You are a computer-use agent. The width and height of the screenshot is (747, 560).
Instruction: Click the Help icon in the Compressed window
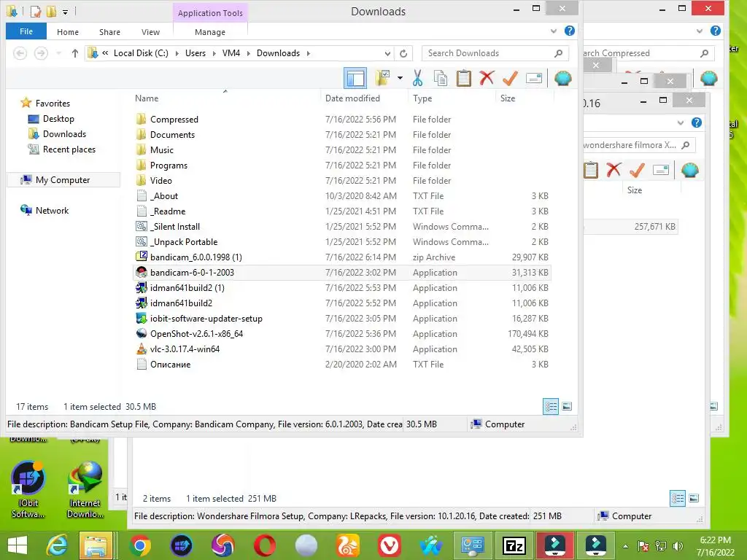[716, 31]
